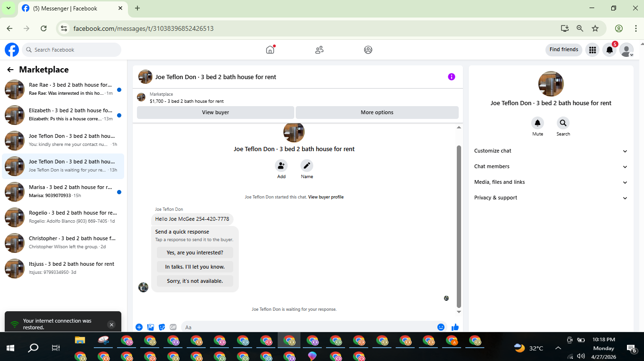Open Windows taskbar search

point(33,348)
